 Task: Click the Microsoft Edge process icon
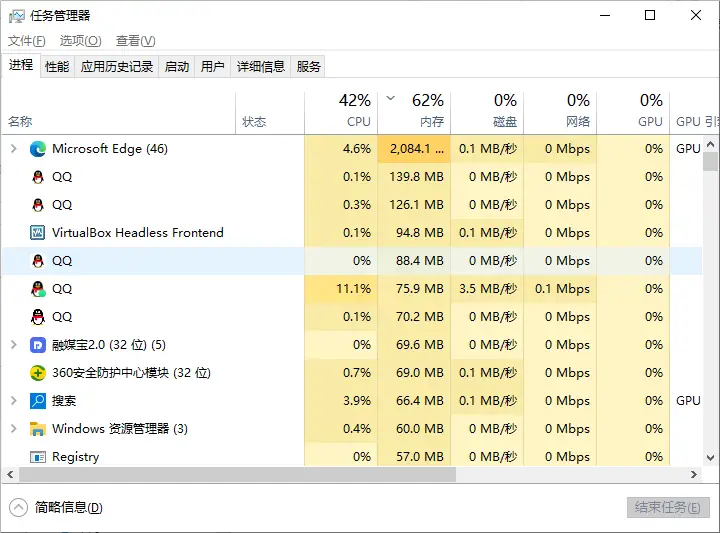(38, 149)
